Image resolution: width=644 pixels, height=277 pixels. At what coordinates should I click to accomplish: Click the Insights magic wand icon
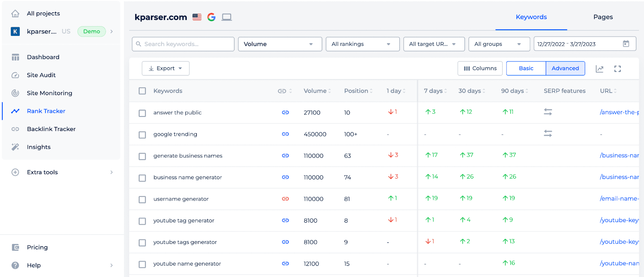coord(15,147)
